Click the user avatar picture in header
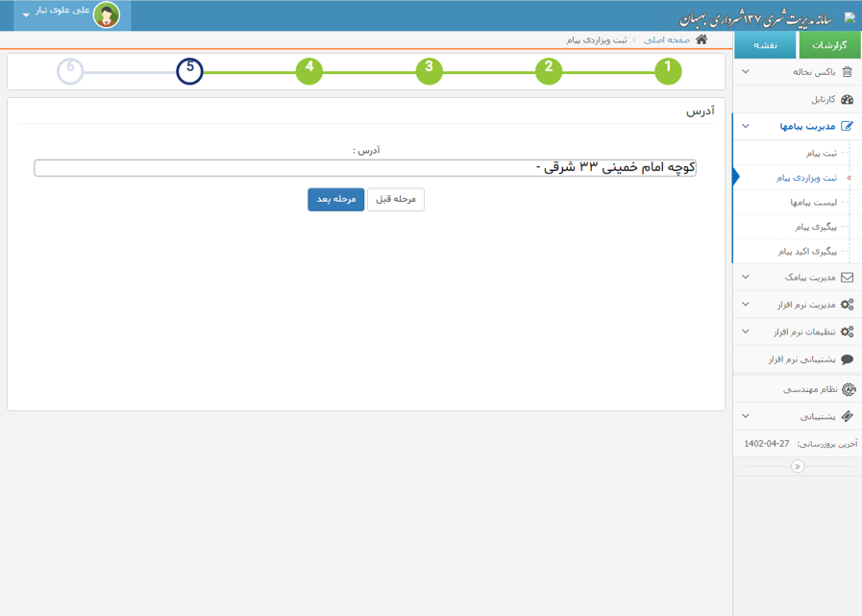The image size is (862, 616). (106, 14)
